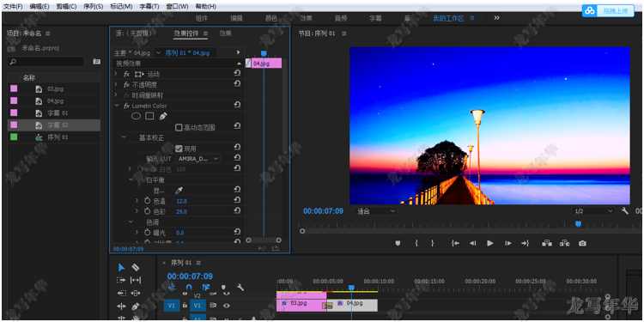Play the sequence in Program monitor
The height and width of the screenshot is (322, 644).
[x=490, y=243]
